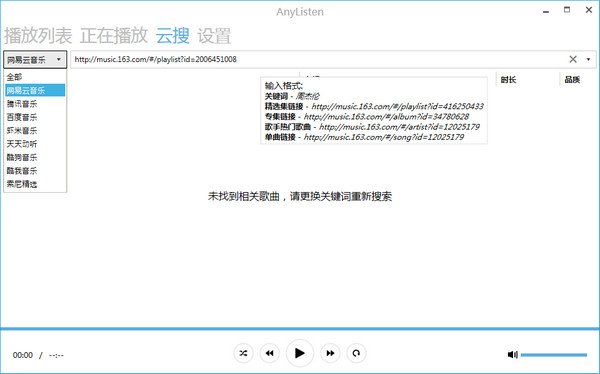Viewport: 600px width, 374px height.
Task: Close the AnyListen window
Action: click(589, 10)
